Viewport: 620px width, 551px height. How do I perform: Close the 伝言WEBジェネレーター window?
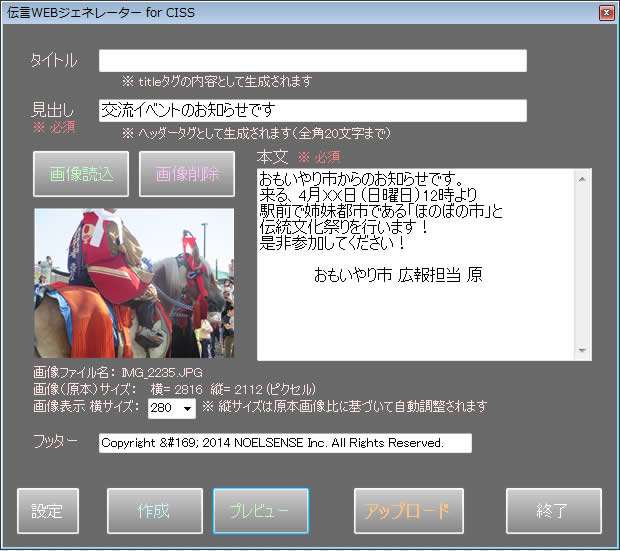[605, 12]
